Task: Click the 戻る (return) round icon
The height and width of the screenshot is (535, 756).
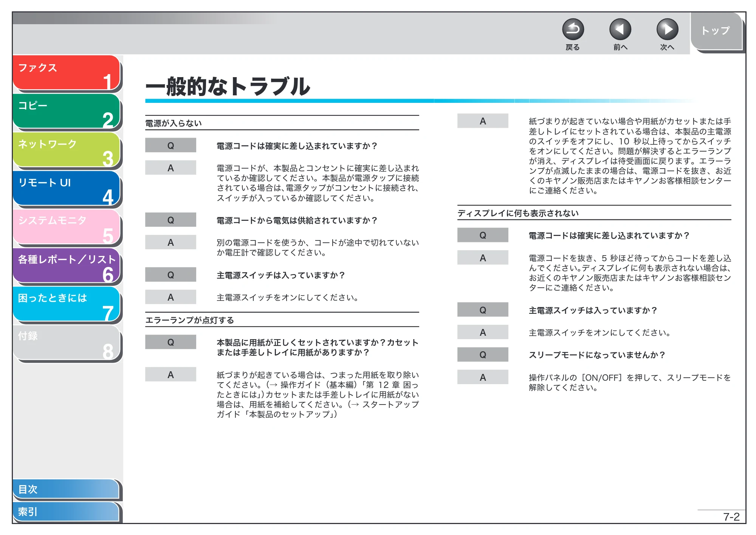Action: pos(573,29)
